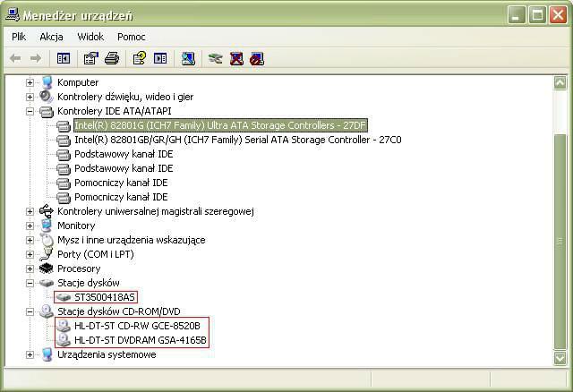Expand the Porty (COM i LPT) node

(30, 254)
